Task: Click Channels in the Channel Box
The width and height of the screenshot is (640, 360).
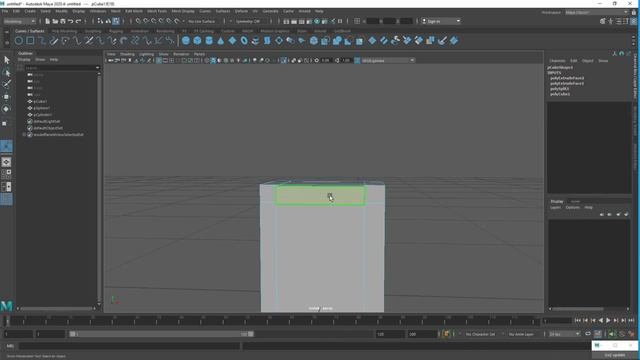Action: click(x=557, y=61)
